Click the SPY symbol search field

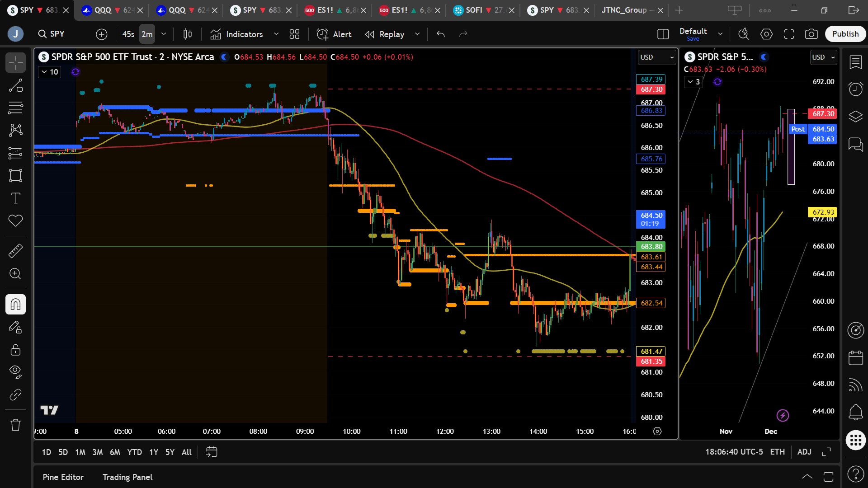[x=57, y=34]
